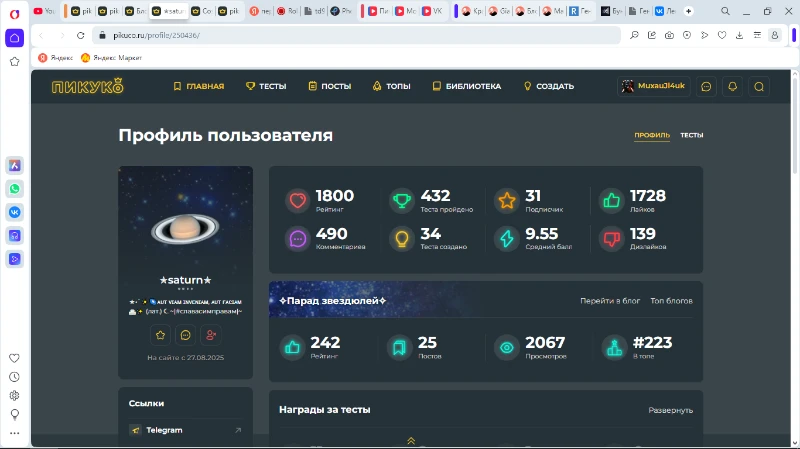Click the bookmark posts icon next to 25
This screenshot has width=800, height=449.
[399, 347]
